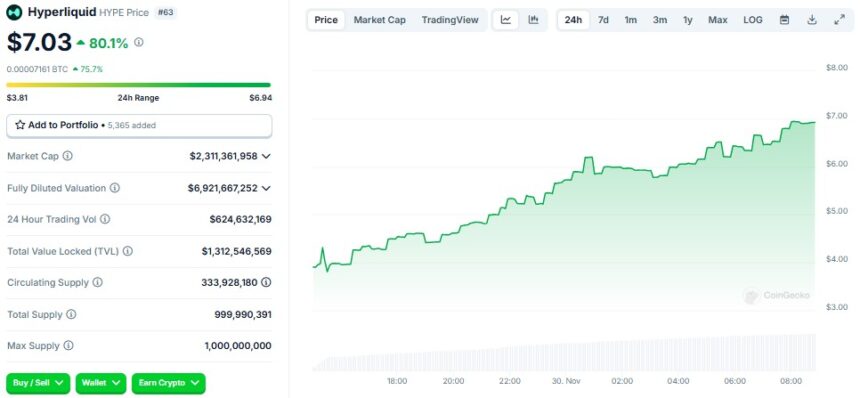Image resolution: width=860 pixels, height=398 pixels.
Task: Set chart range to 1m
Action: tap(631, 20)
